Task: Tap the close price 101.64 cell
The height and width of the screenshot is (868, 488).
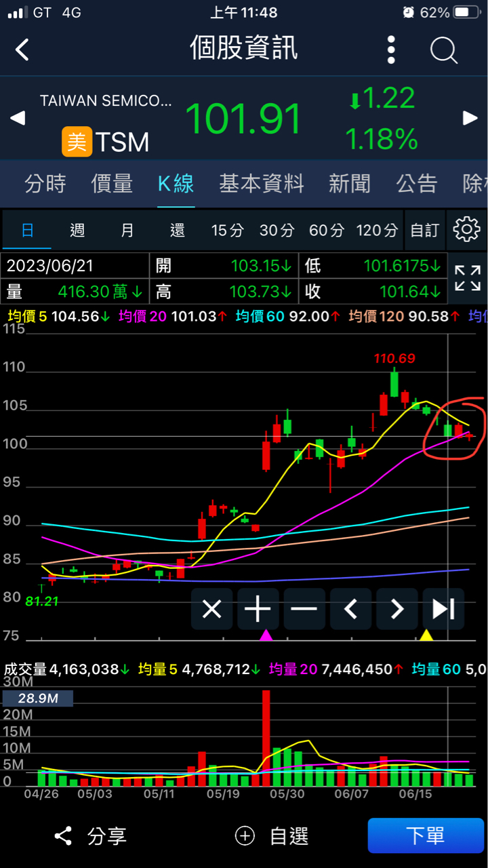Action: pyautogui.click(x=373, y=292)
